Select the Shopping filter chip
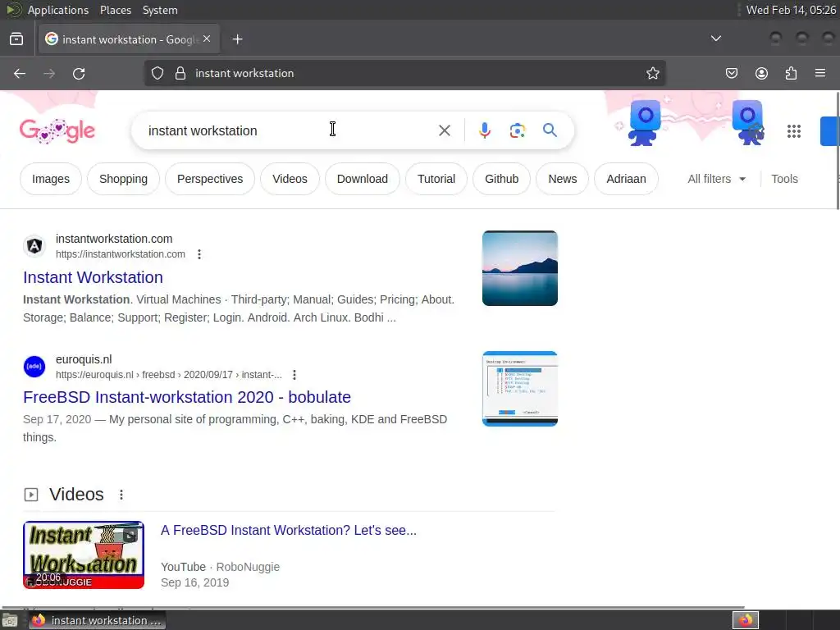The height and width of the screenshot is (630, 840). click(123, 179)
